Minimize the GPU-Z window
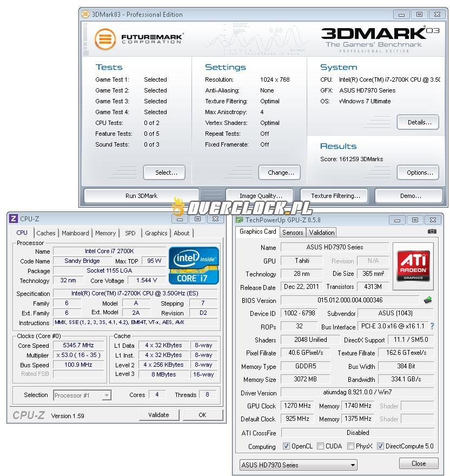The image size is (450, 476). pyautogui.click(x=397, y=220)
